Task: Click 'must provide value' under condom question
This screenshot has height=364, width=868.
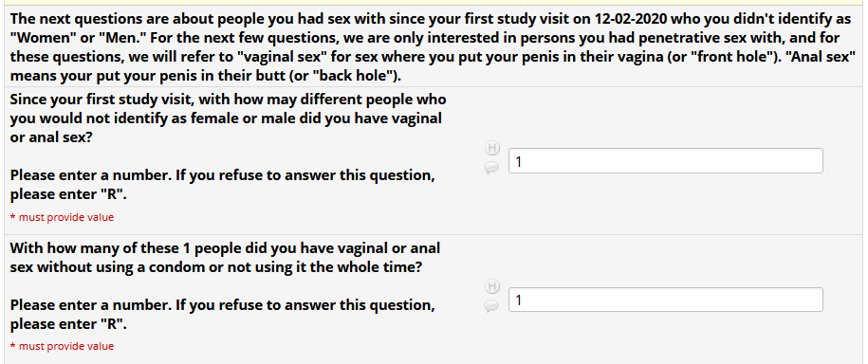Action: [62, 346]
